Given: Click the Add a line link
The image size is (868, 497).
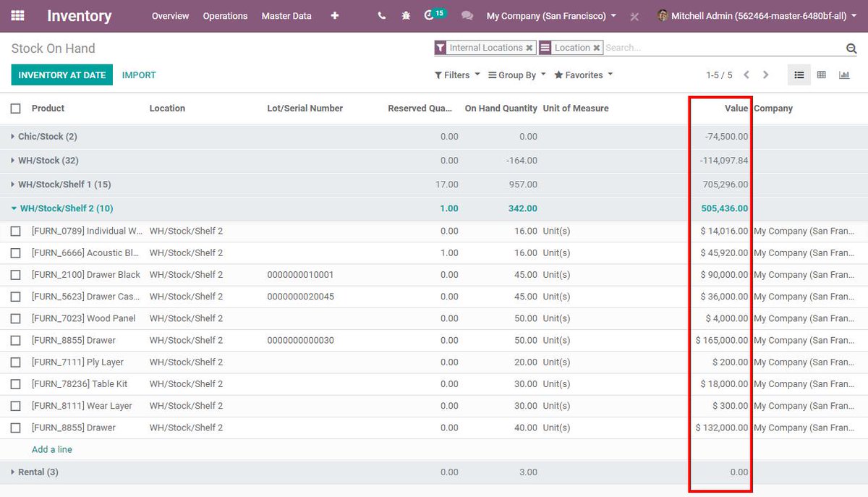Looking at the screenshot, I should coord(51,449).
